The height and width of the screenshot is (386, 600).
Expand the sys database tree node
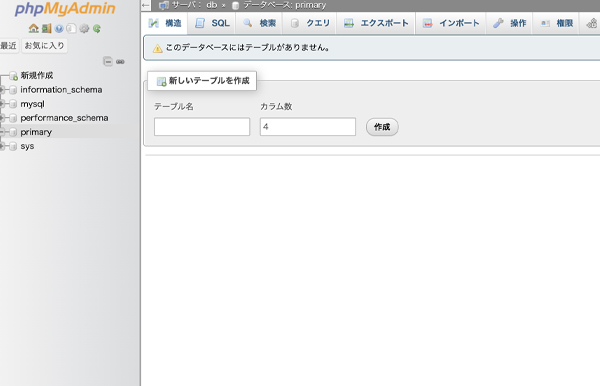2,146
